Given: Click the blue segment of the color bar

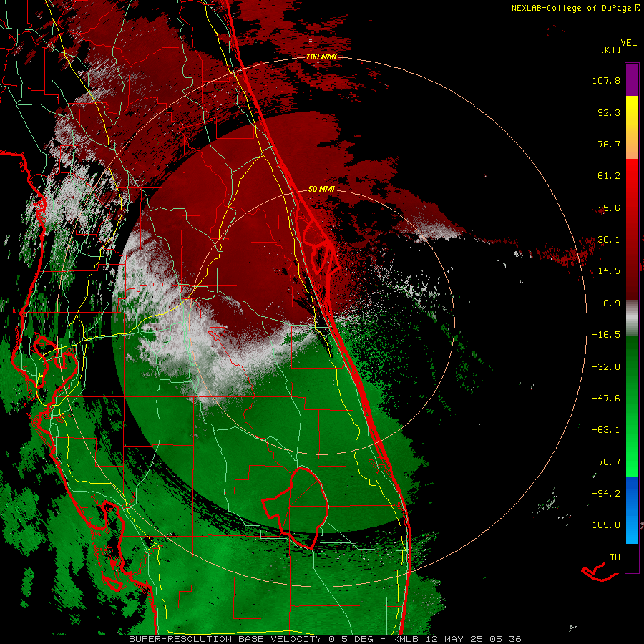Looking at the screenshot, I should point(632,510).
